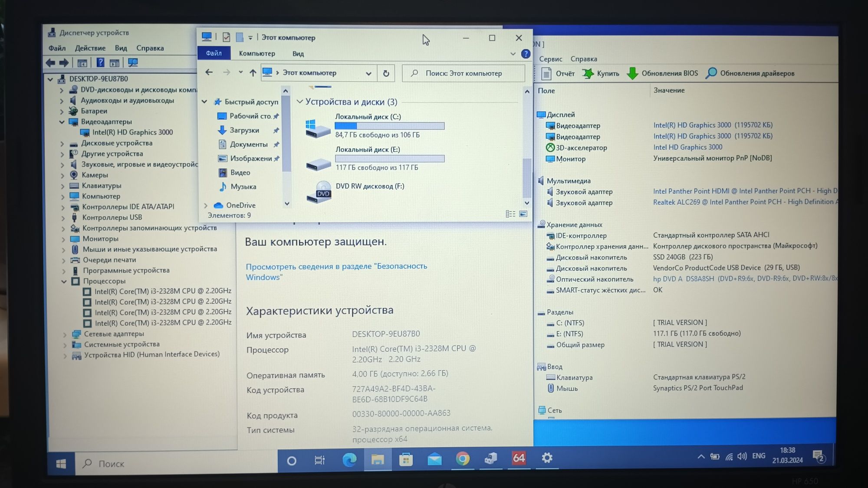Collapse Процессоры node in Device Manager
868x488 pixels.
[x=64, y=282]
